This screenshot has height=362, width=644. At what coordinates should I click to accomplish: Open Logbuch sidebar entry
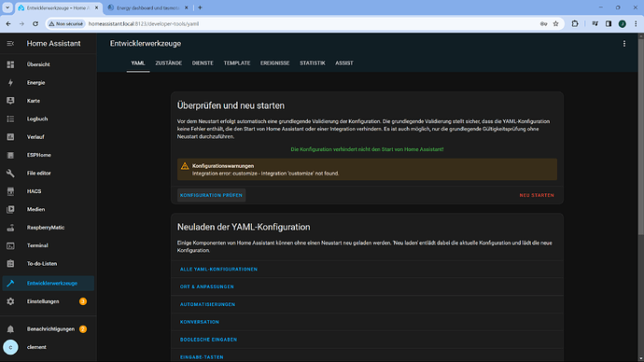tap(48, 118)
